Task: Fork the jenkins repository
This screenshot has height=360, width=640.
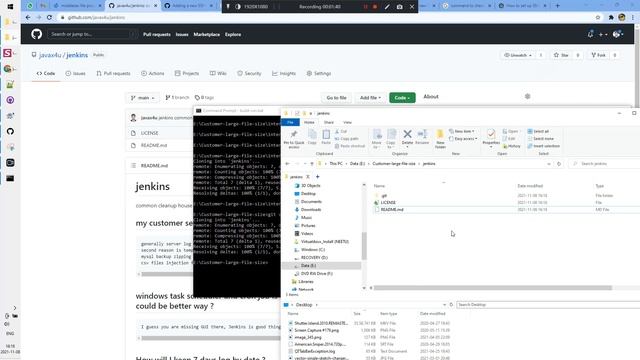Action: (x=598, y=55)
